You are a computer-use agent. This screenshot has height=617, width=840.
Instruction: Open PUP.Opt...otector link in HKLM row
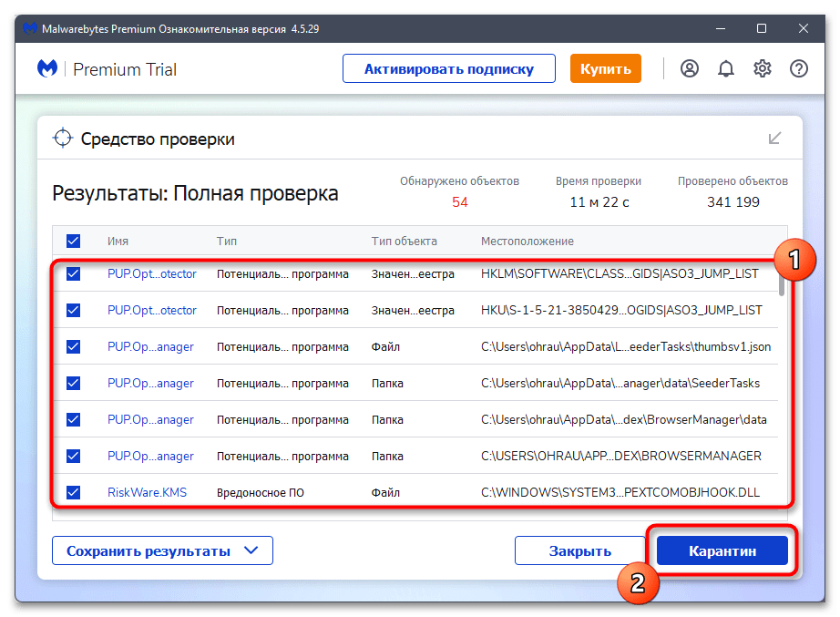tap(151, 274)
